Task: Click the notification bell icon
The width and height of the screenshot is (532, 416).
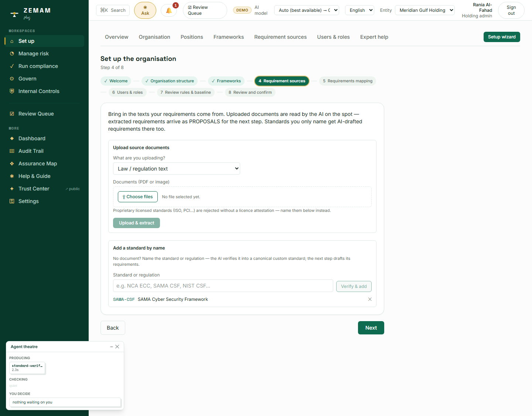Action: pos(169,10)
